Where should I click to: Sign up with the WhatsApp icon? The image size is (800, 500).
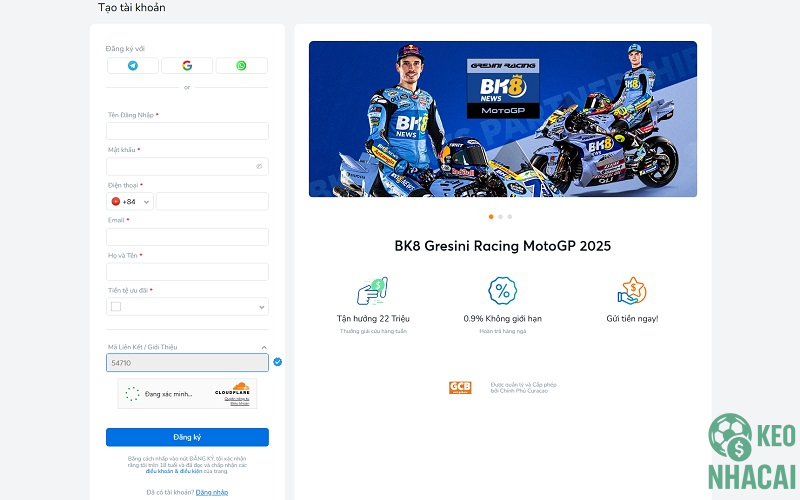[x=241, y=66]
